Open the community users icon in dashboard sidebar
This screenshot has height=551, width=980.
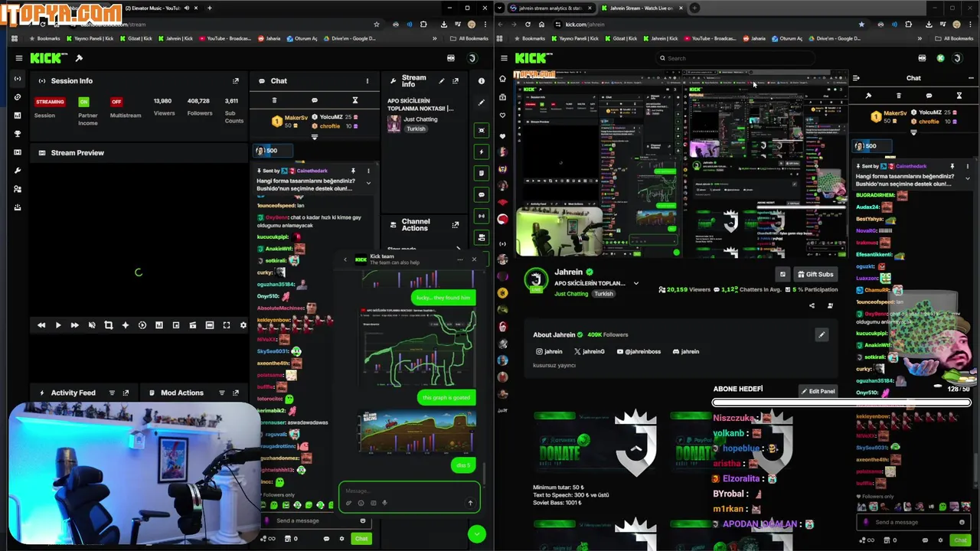point(18,189)
